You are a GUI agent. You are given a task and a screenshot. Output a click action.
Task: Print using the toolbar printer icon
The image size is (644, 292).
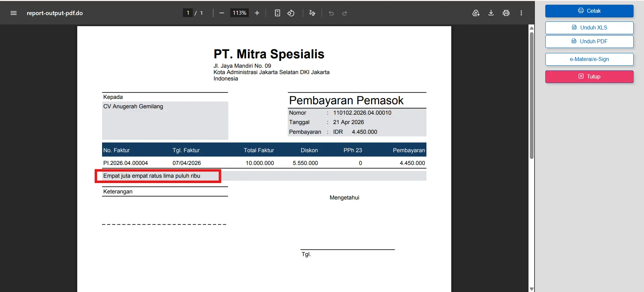(x=506, y=13)
